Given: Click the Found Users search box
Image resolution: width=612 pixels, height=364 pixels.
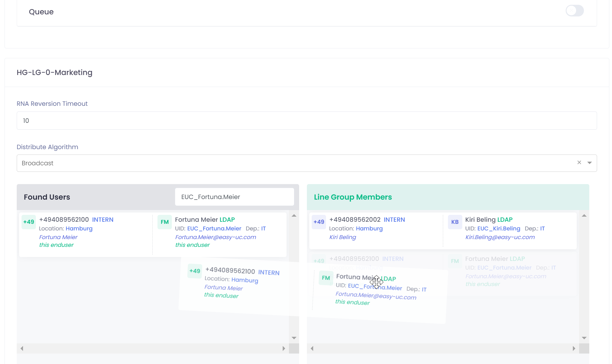Looking at the screenshot, I should (x=234, y=197).
